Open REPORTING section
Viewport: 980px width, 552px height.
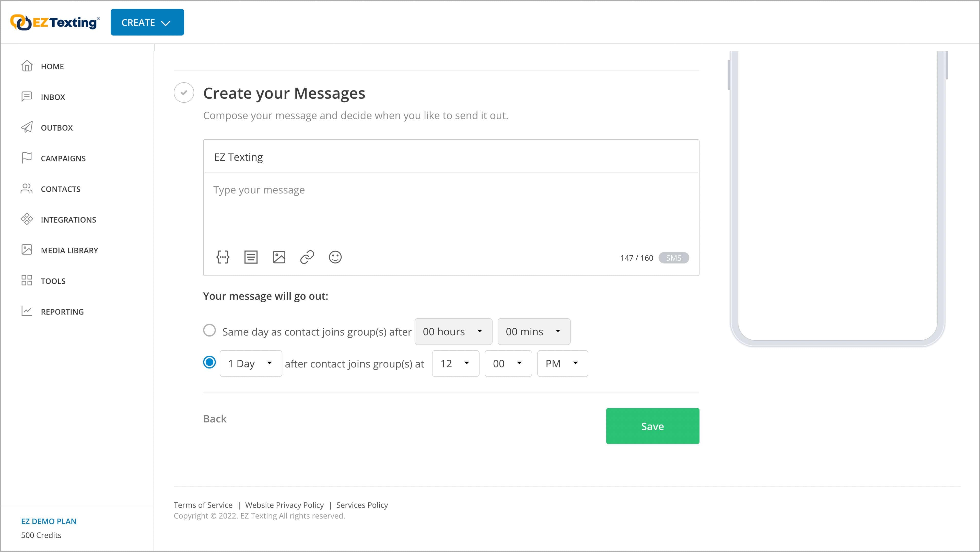click(62, 311)
